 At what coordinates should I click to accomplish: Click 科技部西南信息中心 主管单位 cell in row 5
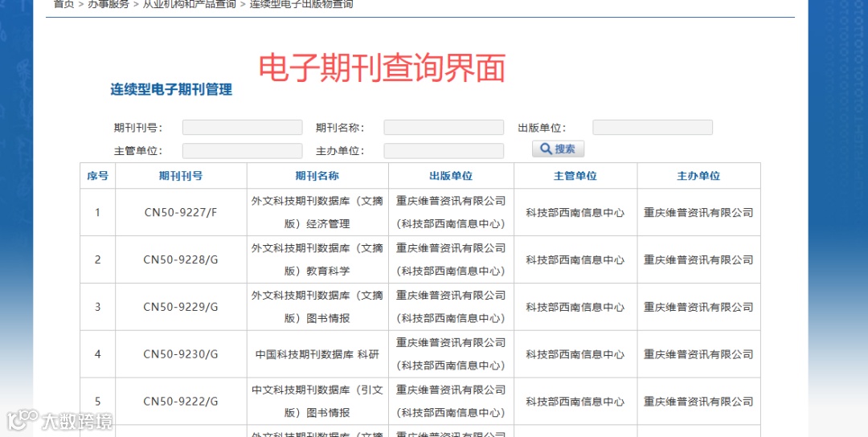(x=575, y=402)
